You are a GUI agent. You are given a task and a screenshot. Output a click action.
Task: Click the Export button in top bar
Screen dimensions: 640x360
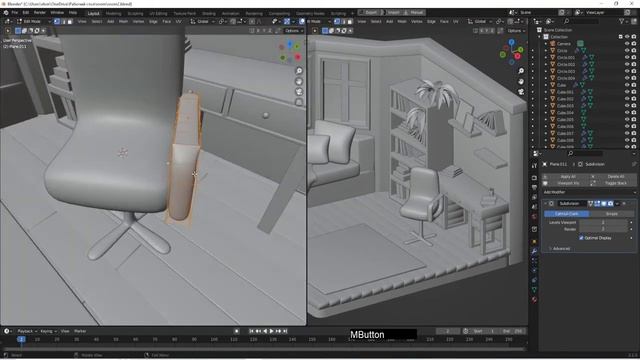pyautogui.click(x=369, y=13)
